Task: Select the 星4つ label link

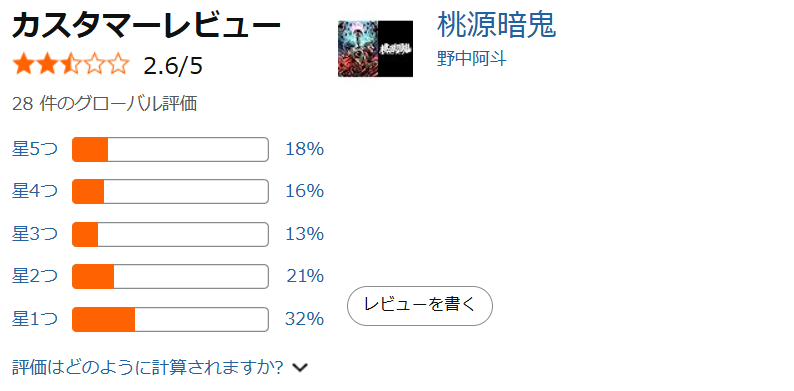Action: [x=35, y=191]
